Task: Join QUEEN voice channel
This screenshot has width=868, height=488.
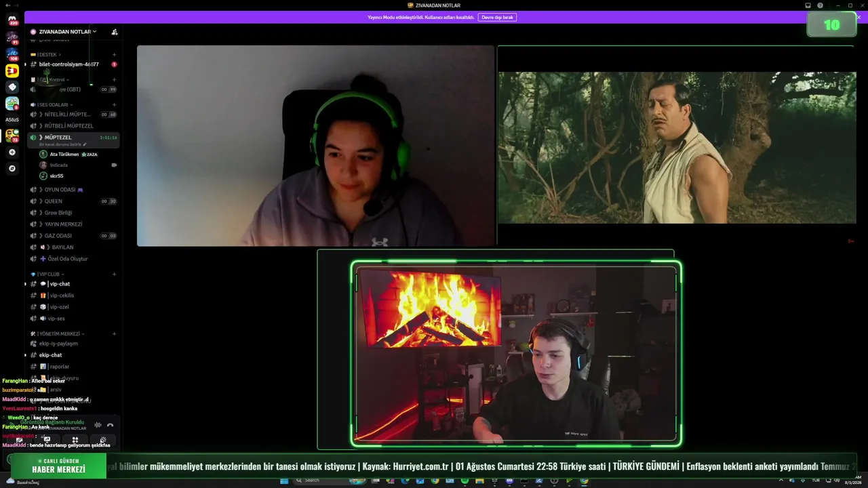Action: pyautogui.click(x=73, y=201)
